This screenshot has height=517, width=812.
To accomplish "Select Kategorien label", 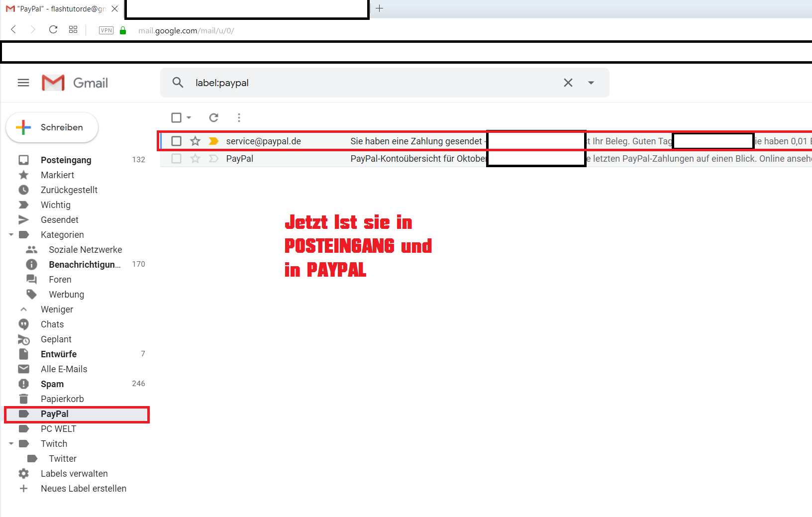I will click(62, 234).
